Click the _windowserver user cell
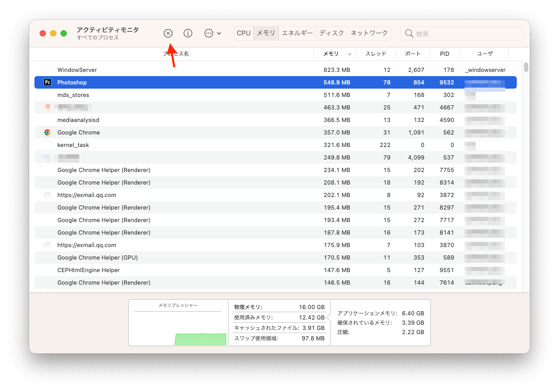559x392 pixels. 485,70
